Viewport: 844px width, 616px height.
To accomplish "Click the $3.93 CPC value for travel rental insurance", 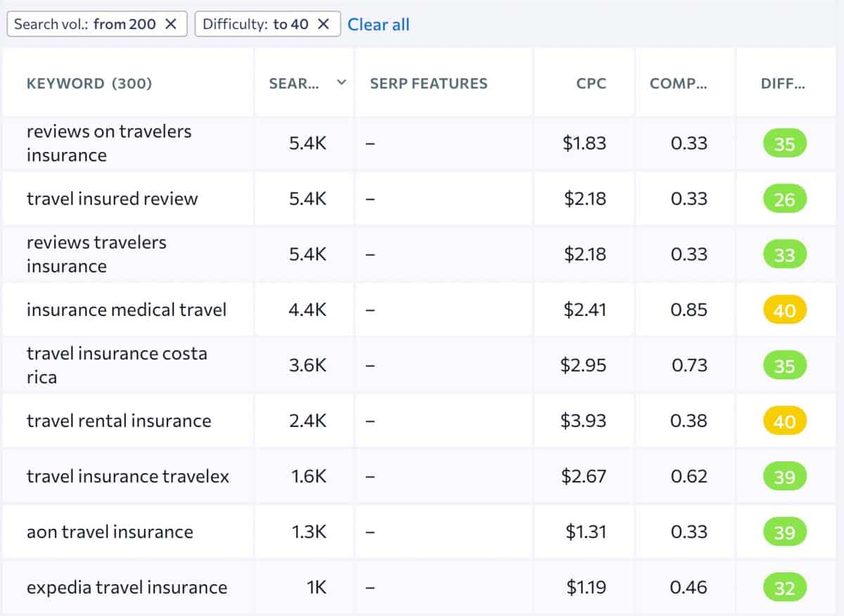I will (x=585, y=421).
